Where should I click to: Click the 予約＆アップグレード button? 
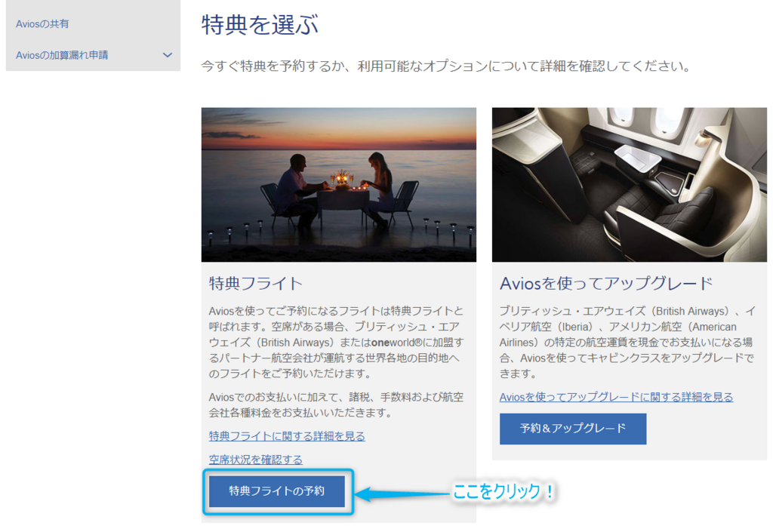573,429
